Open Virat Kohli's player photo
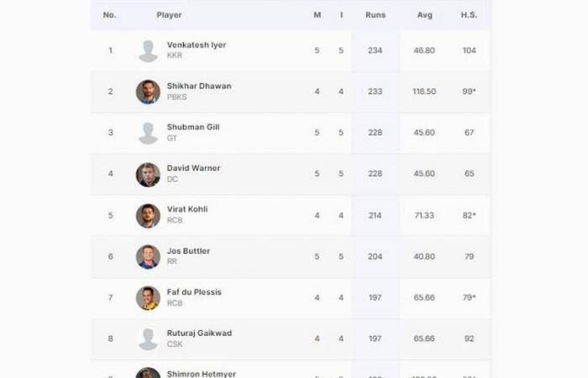 click(148, 216)
